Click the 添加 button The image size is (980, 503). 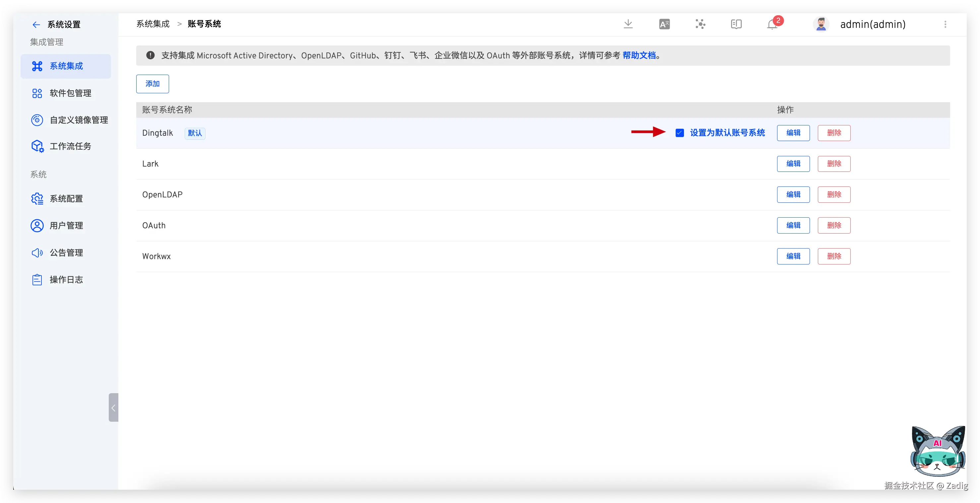153,84
